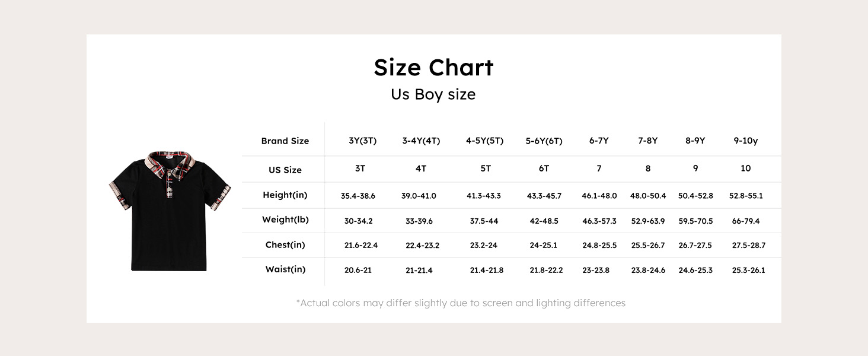Select the 3-4Y(4T) brand size header

click(421, 141)
